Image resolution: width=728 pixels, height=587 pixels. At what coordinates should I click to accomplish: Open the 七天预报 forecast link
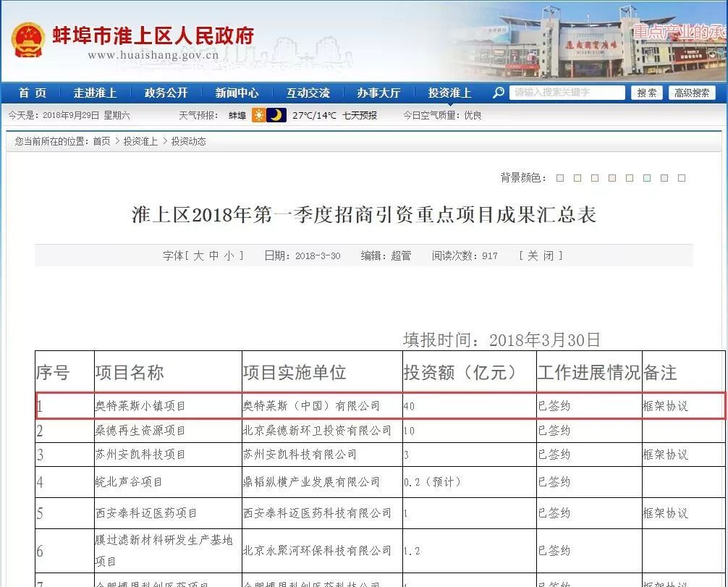click(x=360, y=115)
